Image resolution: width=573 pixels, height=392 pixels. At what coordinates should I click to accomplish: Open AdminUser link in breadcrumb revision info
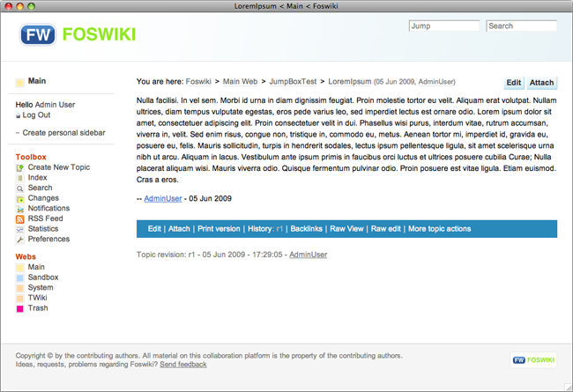click(436, 82)
